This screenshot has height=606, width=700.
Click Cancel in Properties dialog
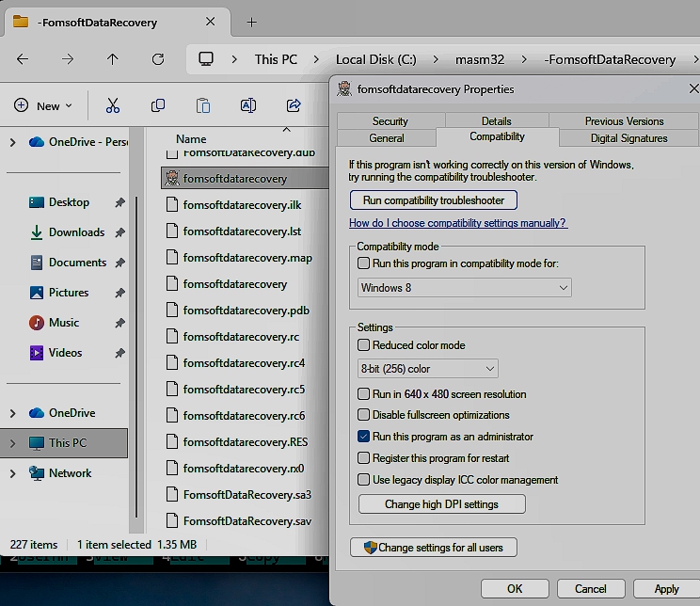pos(591,588)
